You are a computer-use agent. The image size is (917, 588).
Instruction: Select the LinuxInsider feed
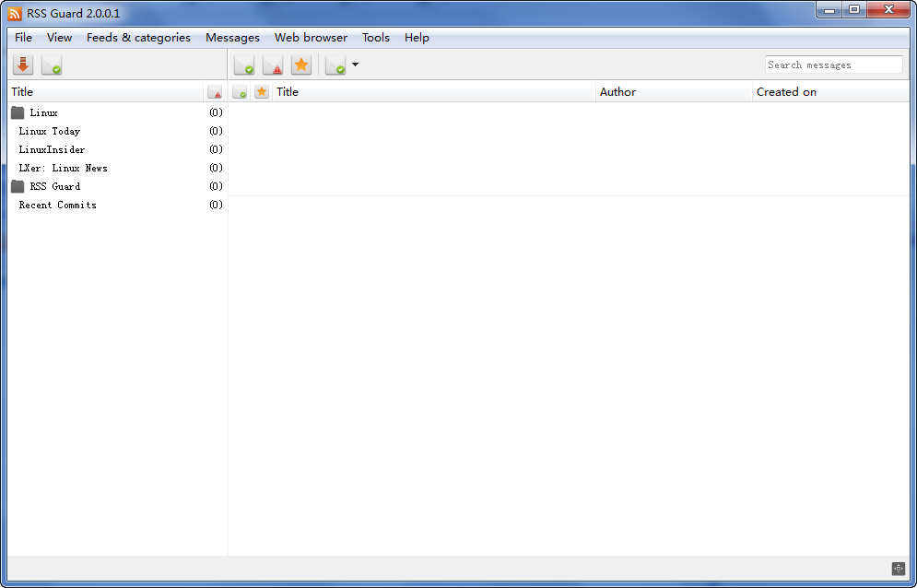click(x=52, y=149)
